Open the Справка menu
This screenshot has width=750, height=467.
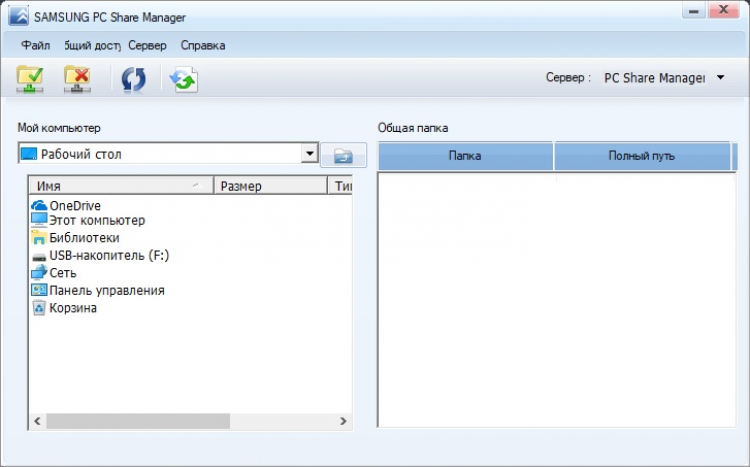tap(203, 45)
